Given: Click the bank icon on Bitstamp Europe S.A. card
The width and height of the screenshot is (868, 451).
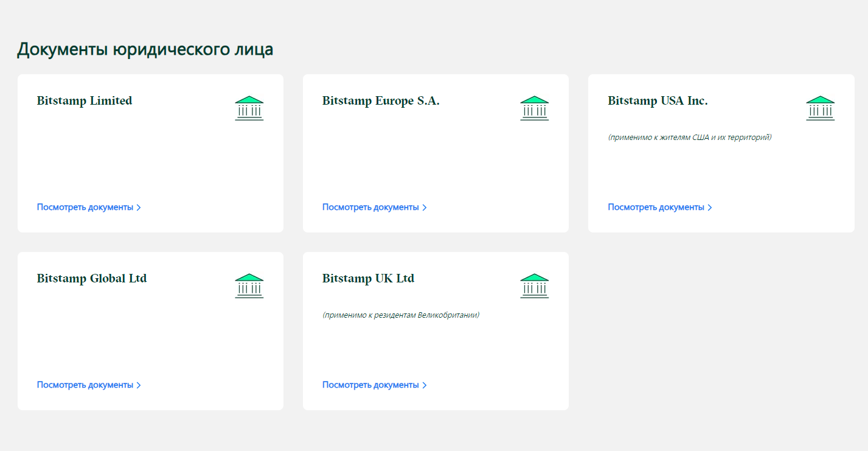Looking at the screenshot, I should pos(535,108).
